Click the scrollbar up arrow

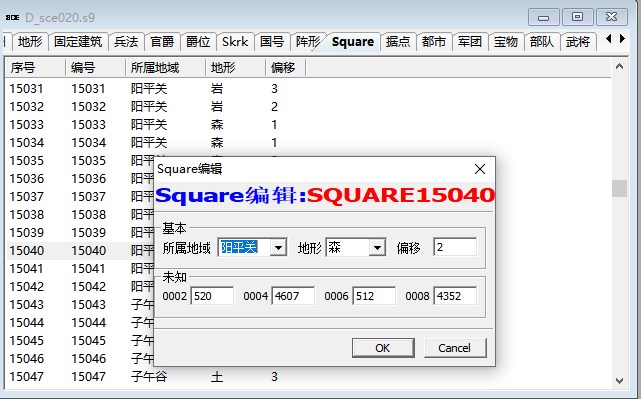[619, 66]
